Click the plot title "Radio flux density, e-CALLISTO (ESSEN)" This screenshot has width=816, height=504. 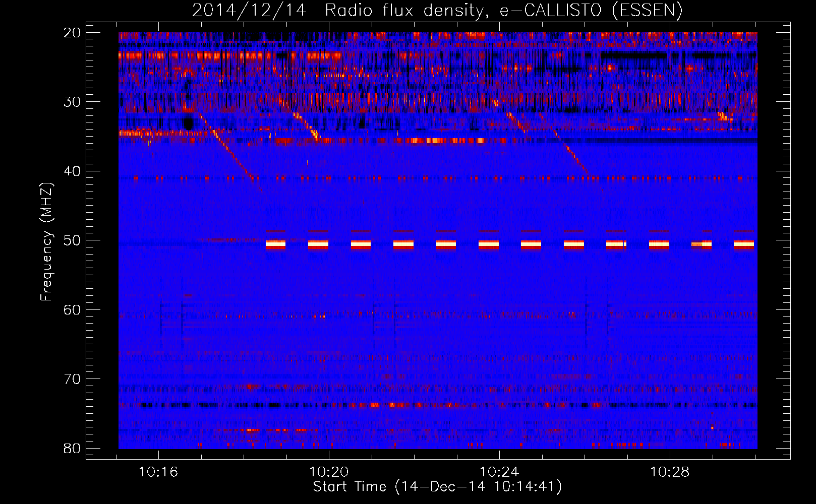coord(503,11)
